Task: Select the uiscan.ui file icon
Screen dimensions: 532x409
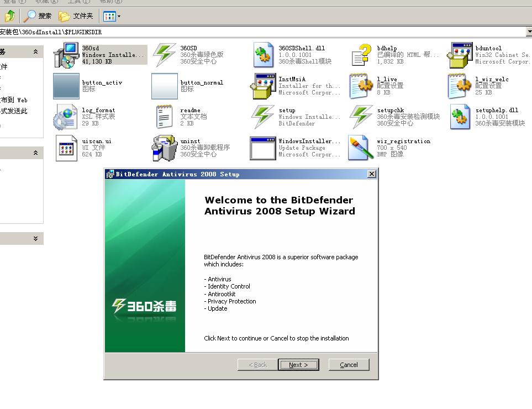Action: (66, 148)
